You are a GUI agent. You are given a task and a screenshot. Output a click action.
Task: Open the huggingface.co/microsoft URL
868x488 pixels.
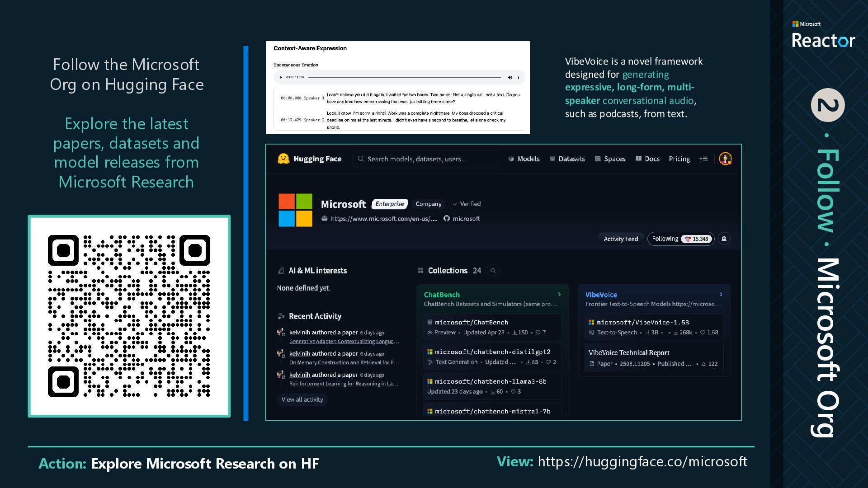click(x=642, y=462)
